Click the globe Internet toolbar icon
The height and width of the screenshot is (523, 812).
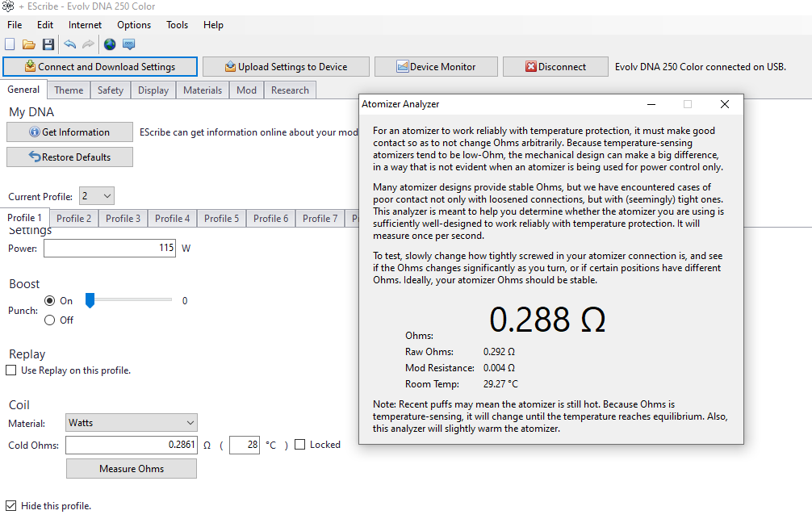(x=110, y=44)
